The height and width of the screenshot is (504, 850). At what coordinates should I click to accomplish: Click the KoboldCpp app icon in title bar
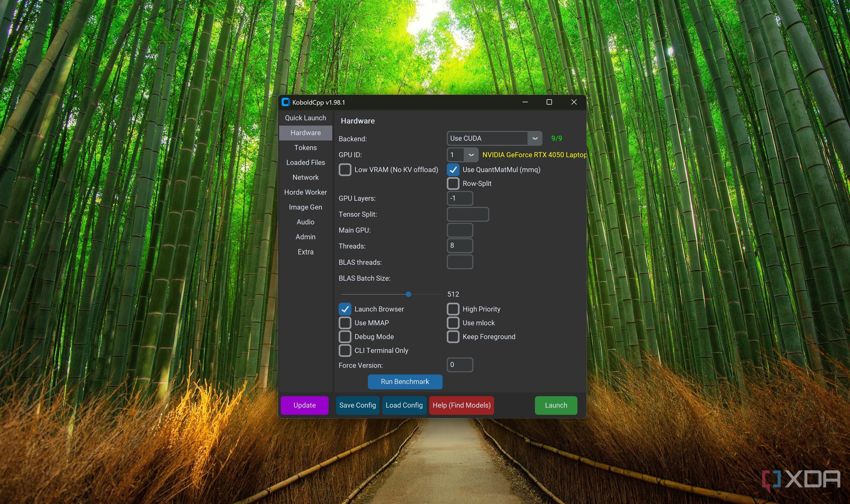[286, 102]
